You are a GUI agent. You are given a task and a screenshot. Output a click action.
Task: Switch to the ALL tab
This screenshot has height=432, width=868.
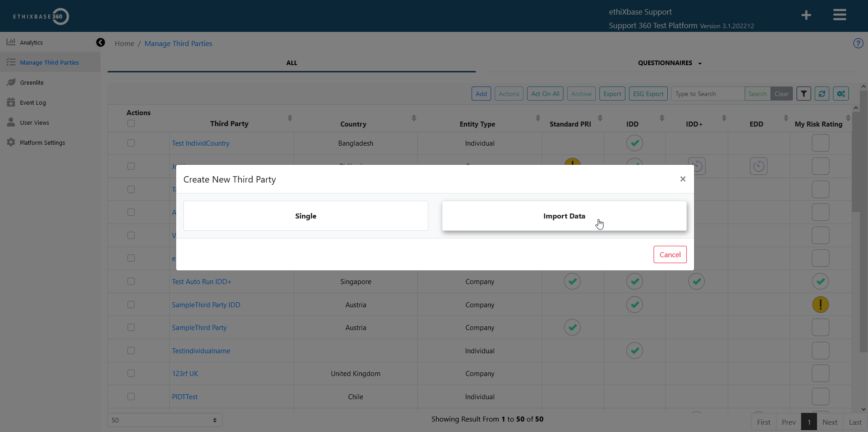291,62
